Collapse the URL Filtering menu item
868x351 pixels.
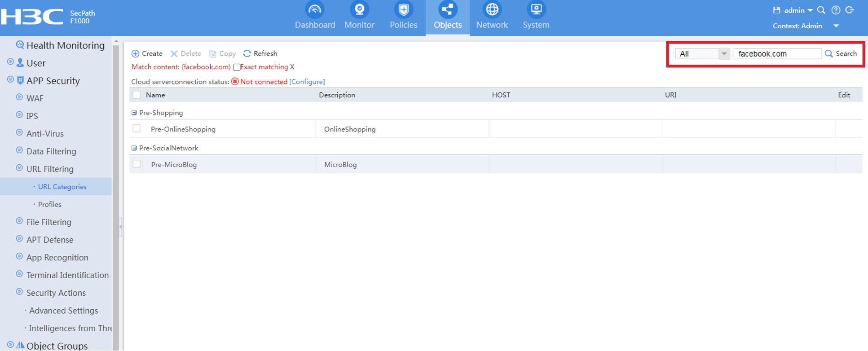point(19,168)
